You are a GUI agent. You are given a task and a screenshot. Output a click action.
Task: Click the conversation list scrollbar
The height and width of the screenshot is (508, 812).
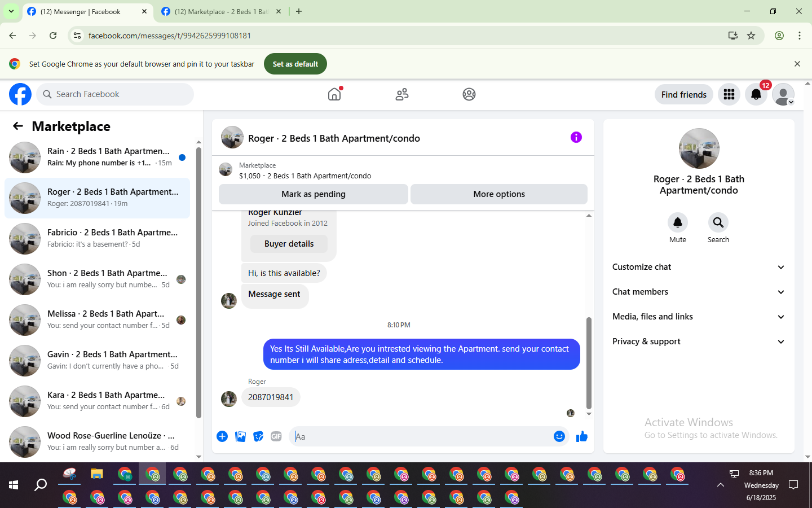point(198,282)
